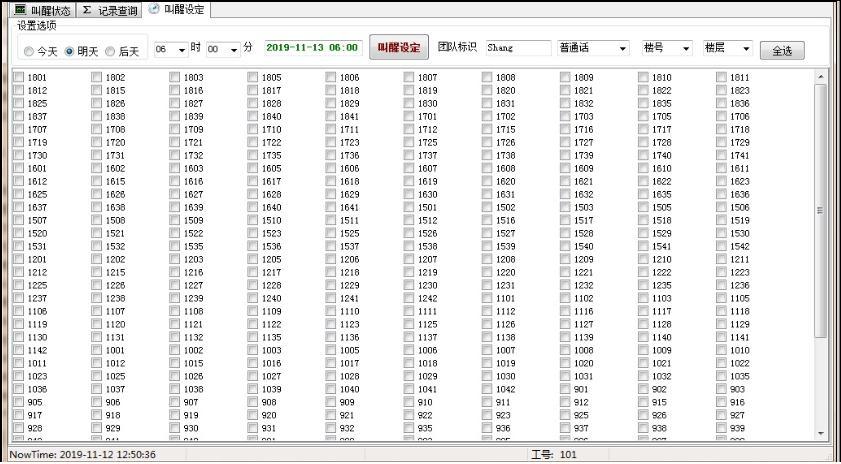Check the box for room 910

point(409,402)
